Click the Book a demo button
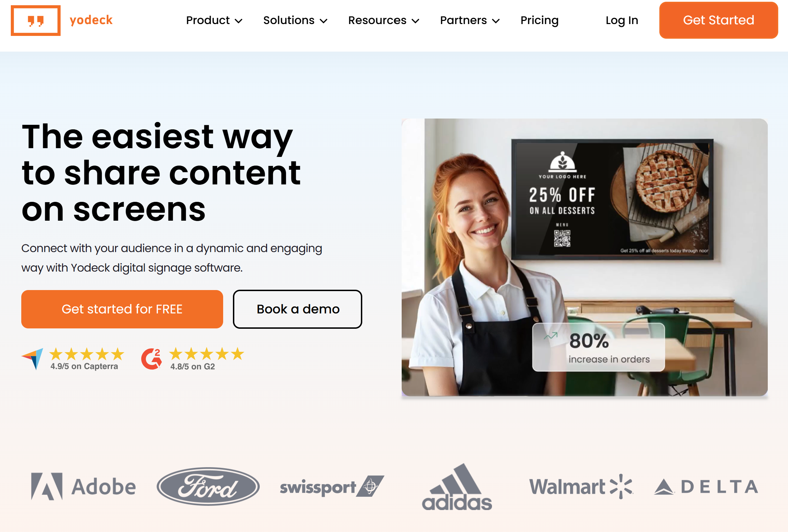This screenshot has height=532, width=788. pyautogui.click(x=297, y=309)
